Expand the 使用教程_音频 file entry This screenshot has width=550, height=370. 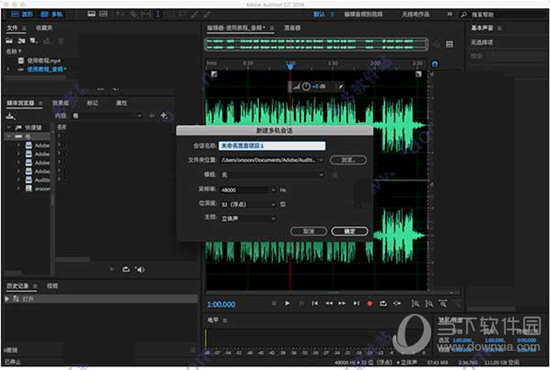point(8,69)
